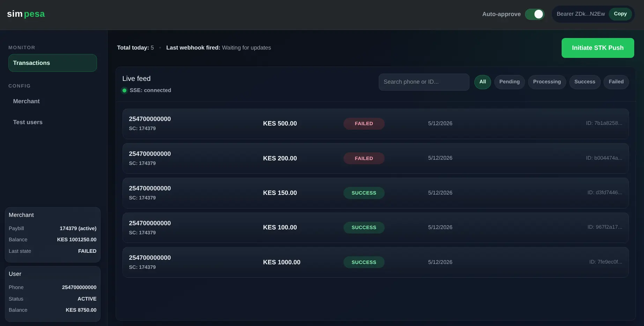
Task: Click the Live feed heading
Action: 136,79
